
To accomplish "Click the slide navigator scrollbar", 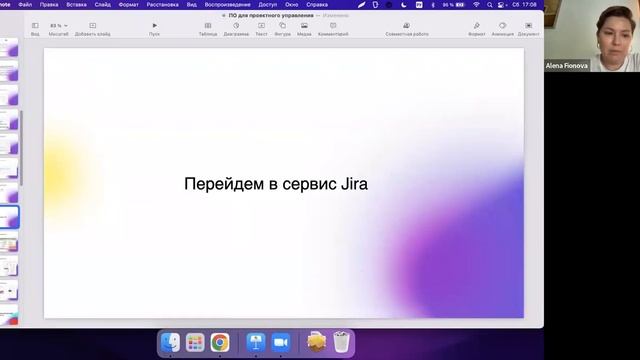I will (21, 147).
